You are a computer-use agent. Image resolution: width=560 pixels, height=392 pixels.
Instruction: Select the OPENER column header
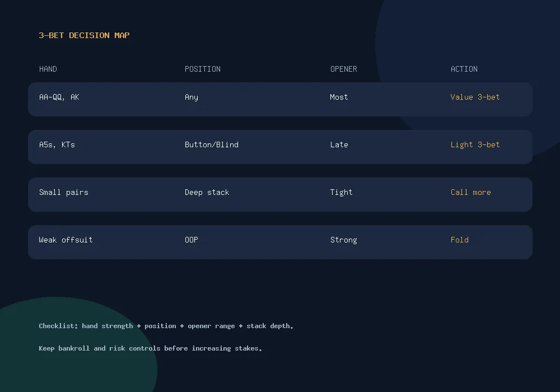point(344,69)
